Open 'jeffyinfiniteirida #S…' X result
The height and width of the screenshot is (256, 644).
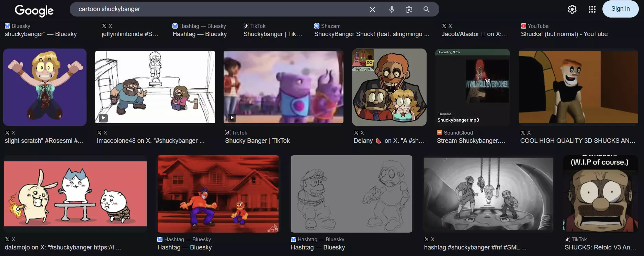[x=130, y=34]
